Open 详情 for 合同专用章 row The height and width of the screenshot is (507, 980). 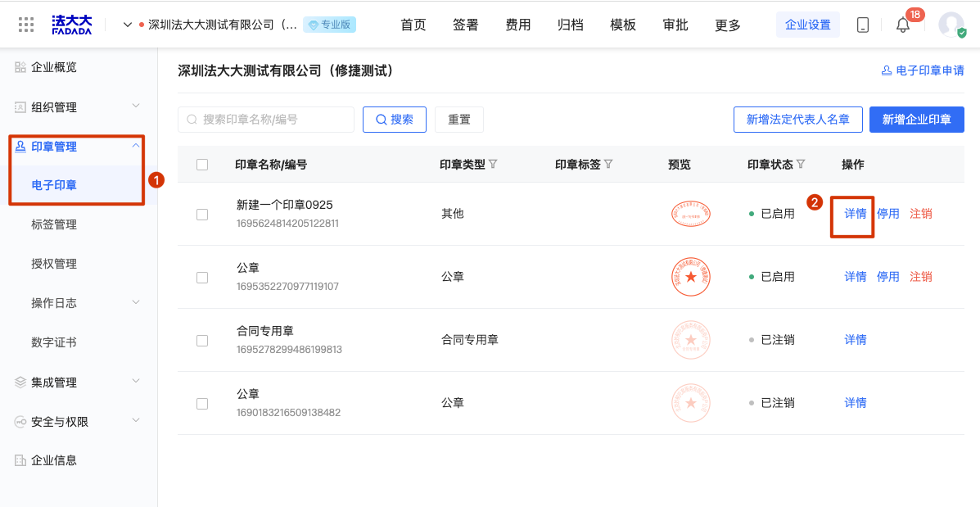click(856, 340)
